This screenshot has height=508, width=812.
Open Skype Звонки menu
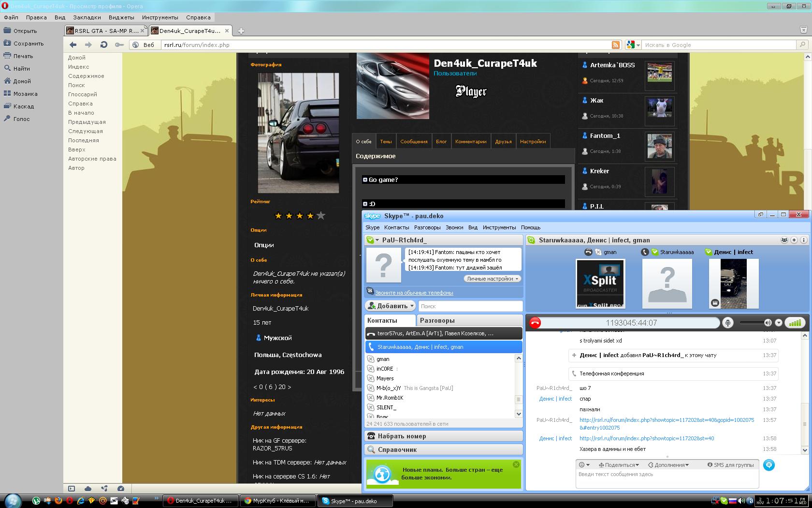click(454, 227)
